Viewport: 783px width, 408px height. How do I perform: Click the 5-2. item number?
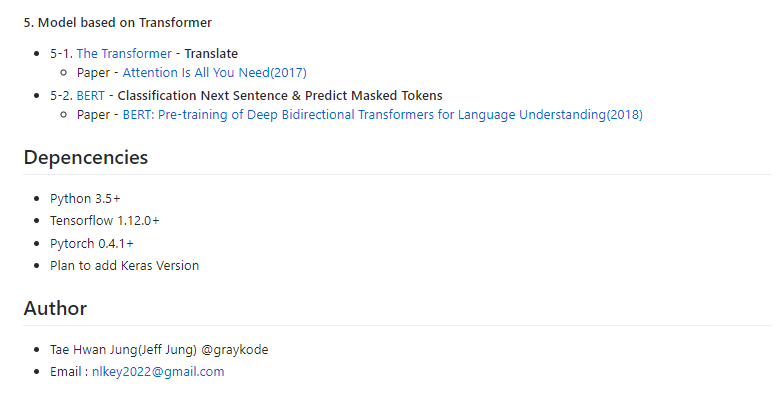(60, 96)
